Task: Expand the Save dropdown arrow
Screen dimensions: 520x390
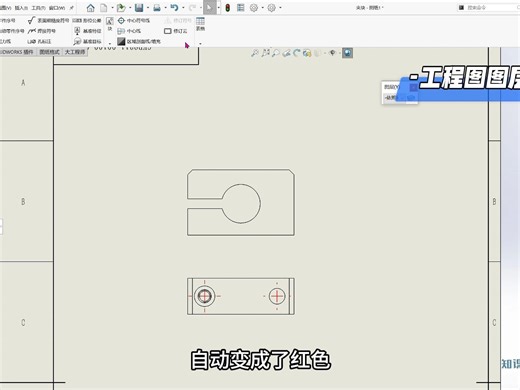Action: pyautogui.click(x=148, y=8)
